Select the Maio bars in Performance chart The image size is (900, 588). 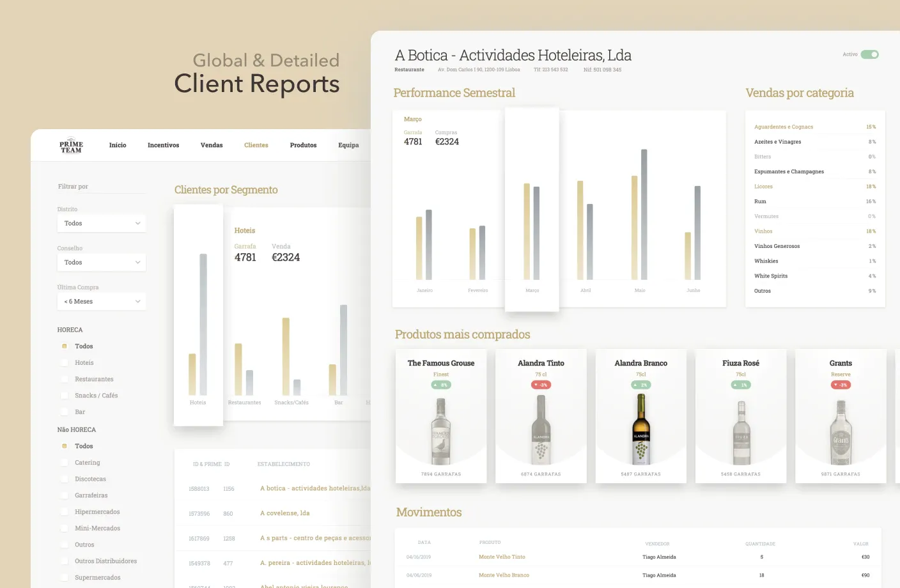(x=639, y=215)
